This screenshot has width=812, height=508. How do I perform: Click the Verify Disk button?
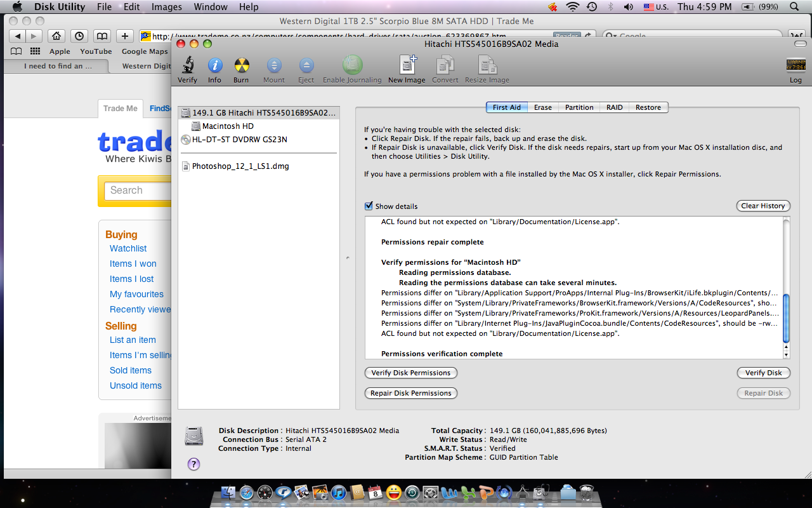click(x=764, y=373)
